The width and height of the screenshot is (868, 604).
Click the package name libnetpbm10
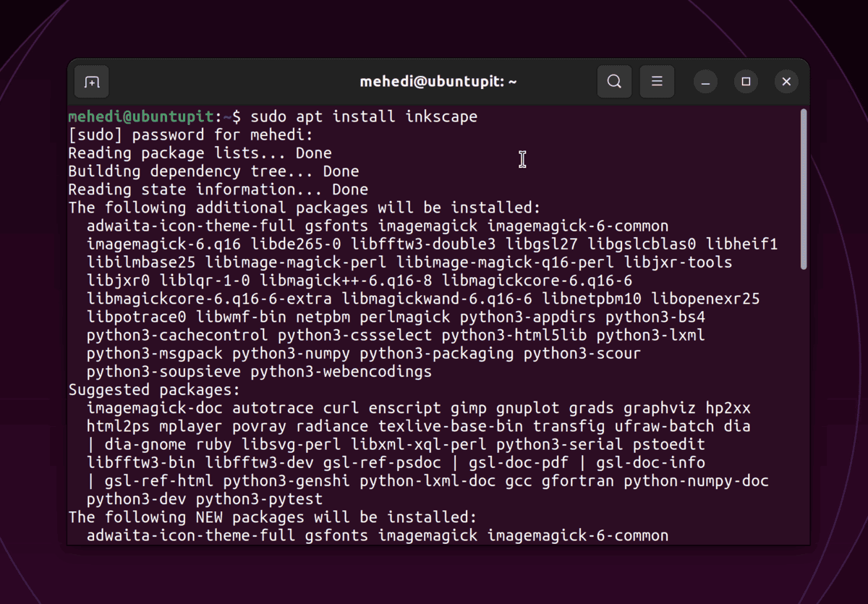pos(592,299)
